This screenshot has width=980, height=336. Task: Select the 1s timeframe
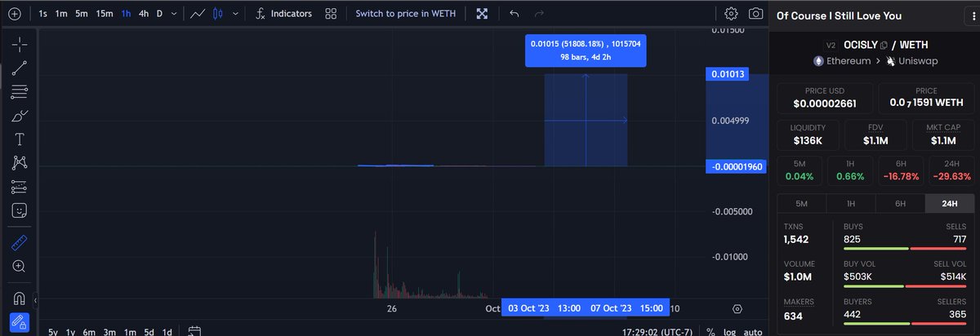[x=42, y=14]
